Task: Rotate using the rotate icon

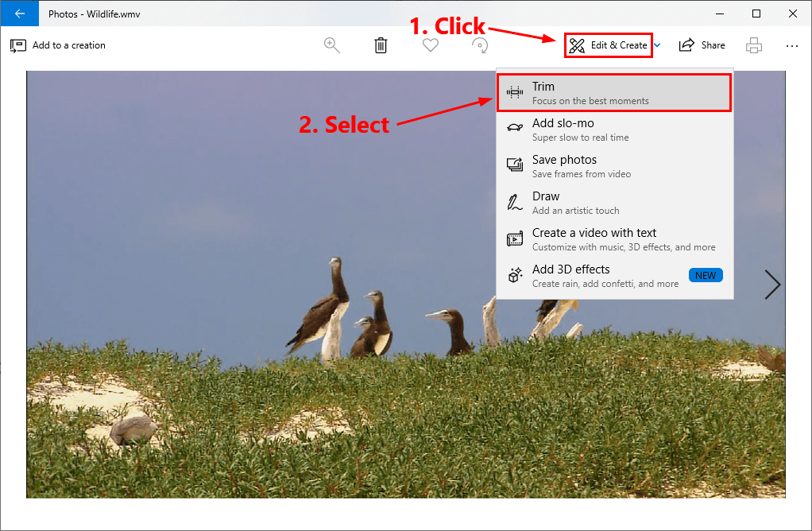Action: click(480, 45)
